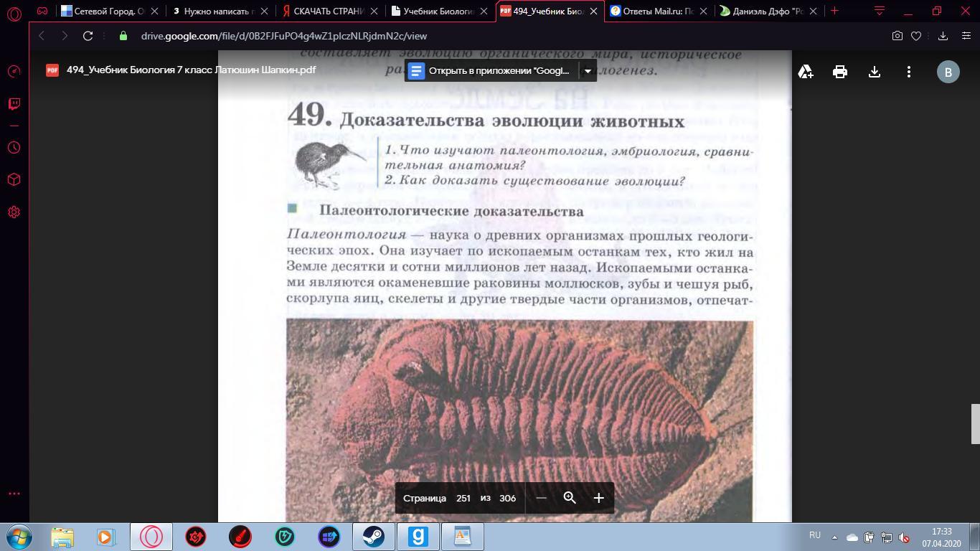Viewport: 980px width, 551px height.
Task: Show hidden system tray icons
Action: (834, 537)
